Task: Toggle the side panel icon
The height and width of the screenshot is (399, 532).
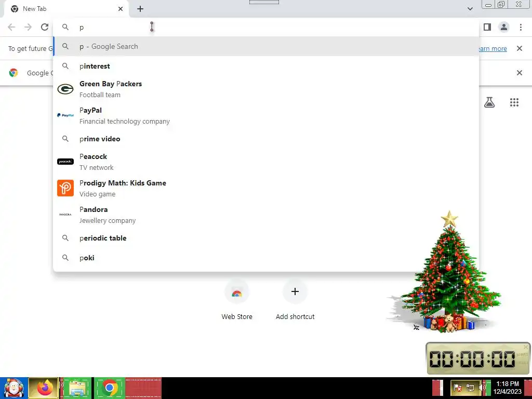Action: [487, 27]
